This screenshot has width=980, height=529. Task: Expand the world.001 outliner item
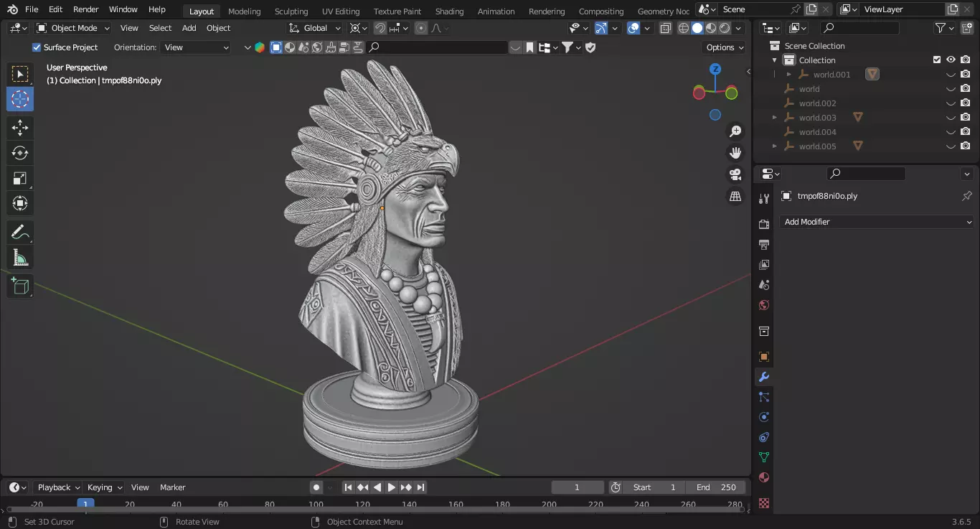coord(788,75)
